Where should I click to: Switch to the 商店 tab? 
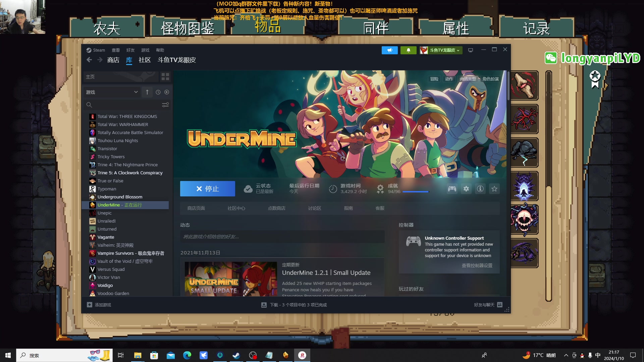click(113, 60)
